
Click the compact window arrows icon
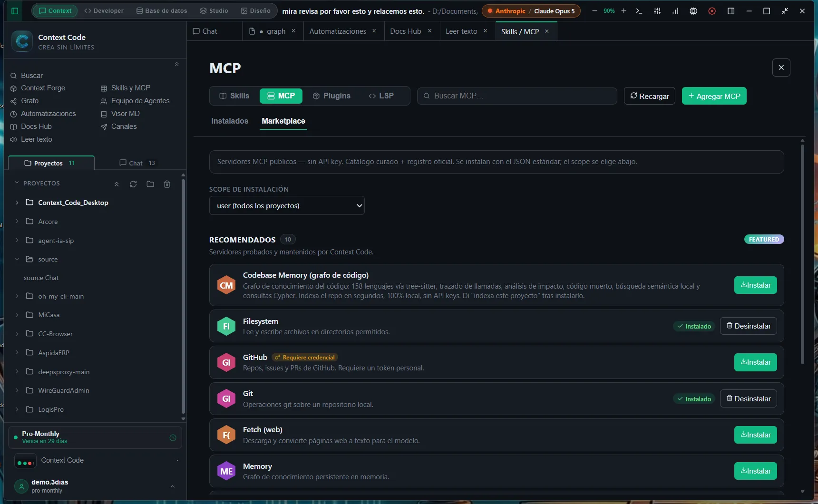785,11
